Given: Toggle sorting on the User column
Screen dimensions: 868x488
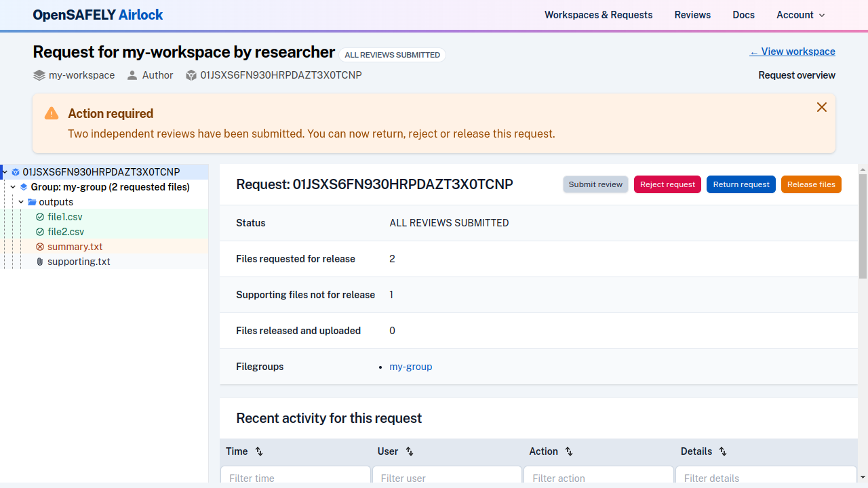Looking at the screenshot, I should [410, 451].
